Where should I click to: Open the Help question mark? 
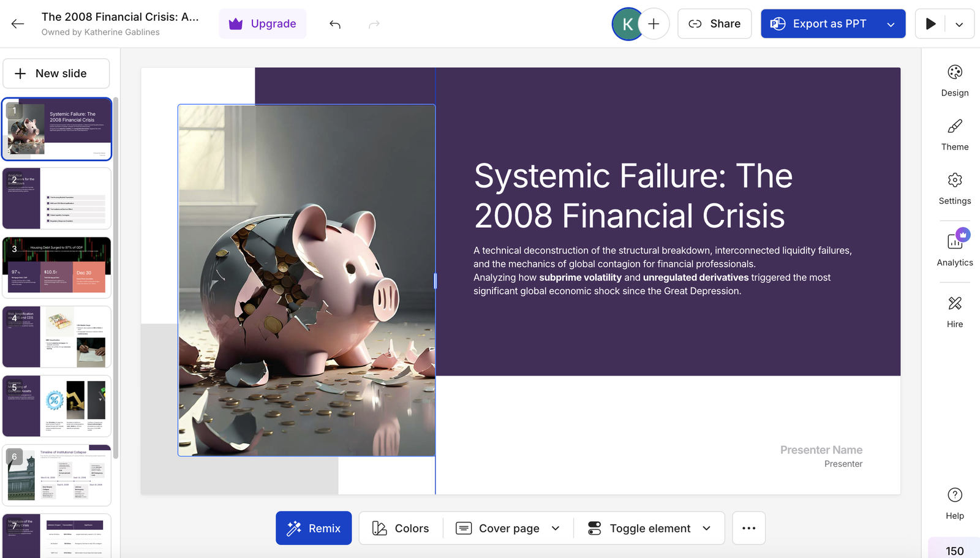tap(954, 503)
